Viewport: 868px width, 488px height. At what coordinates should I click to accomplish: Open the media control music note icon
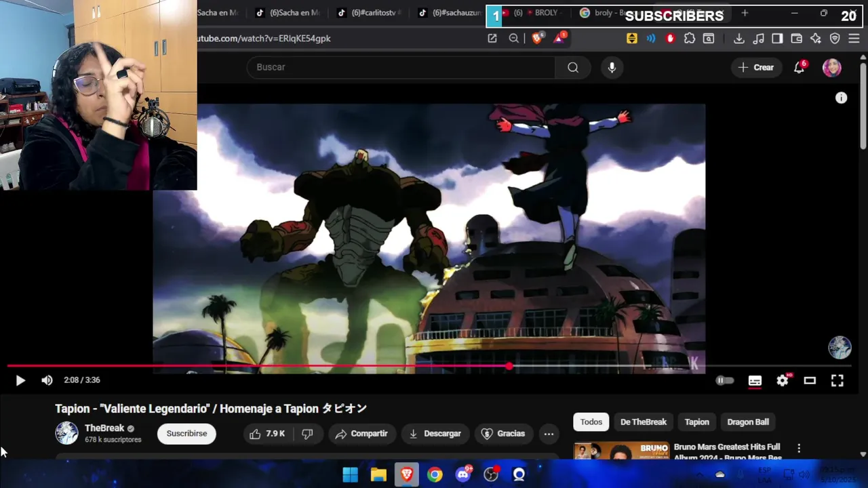[x=759, y=39]
